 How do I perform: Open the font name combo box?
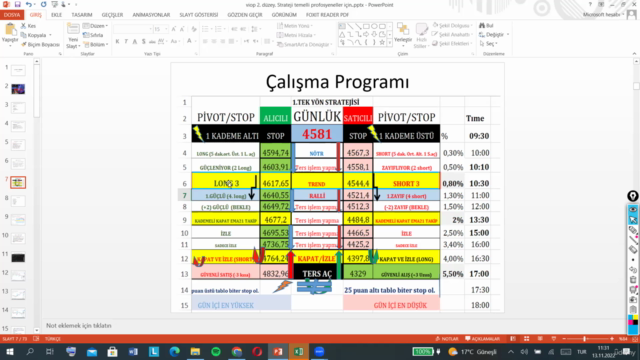[133, 29]
